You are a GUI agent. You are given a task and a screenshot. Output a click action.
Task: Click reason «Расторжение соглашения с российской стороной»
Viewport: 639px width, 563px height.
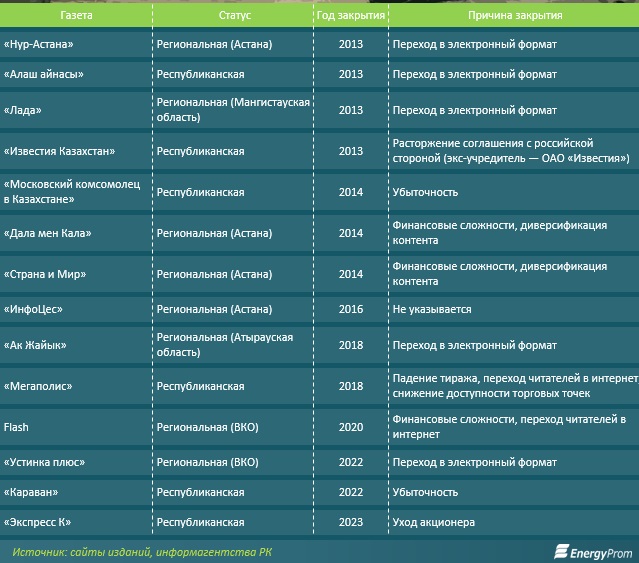click(511, 151)
